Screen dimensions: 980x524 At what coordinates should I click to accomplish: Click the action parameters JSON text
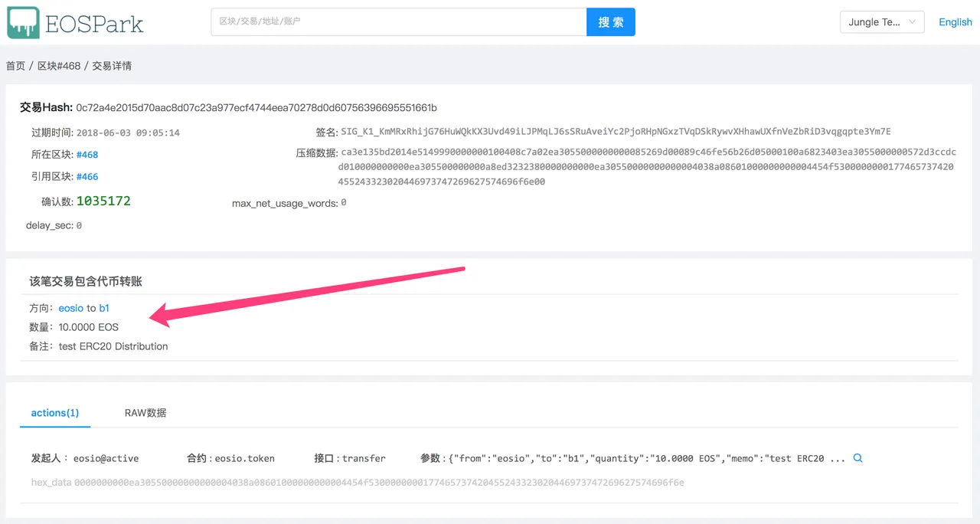click(x=648, y=459)
